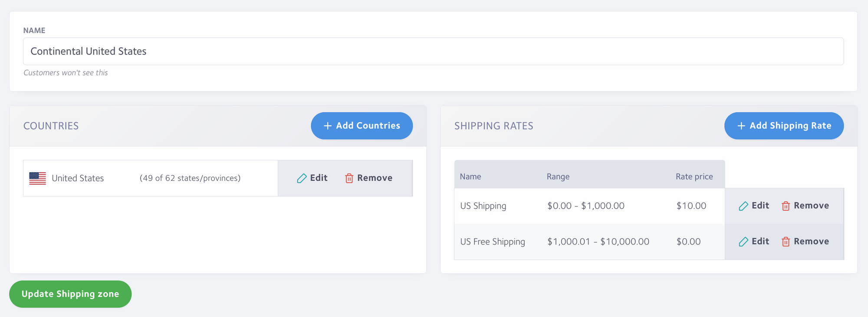The width and height of the screenshot is (868, 317).
Task: Edit the United States country entry
Action: click(x=312, y=178)
